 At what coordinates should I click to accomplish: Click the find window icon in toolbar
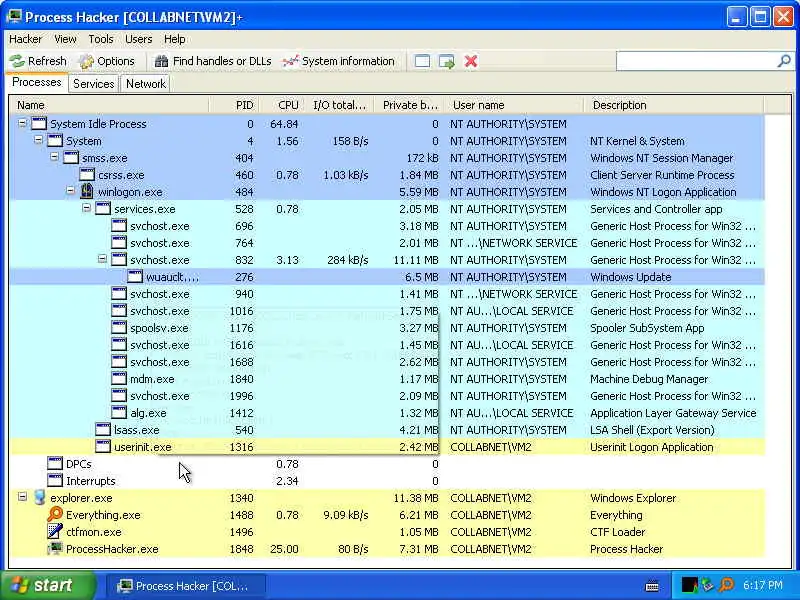pyautogui.click(x=422, y=62)
